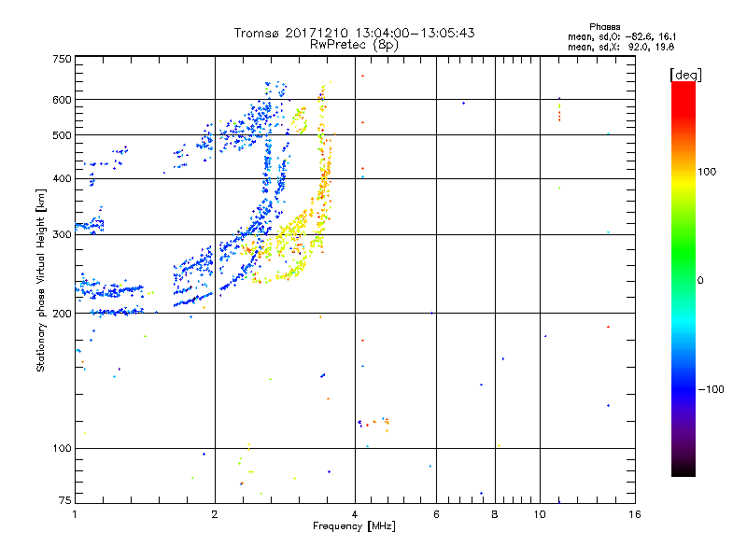Image resolution: width=747 pixels, height=560 pixels.
Task: Click the 'RwPretec (8p)' subtitle
Action: coord(355,44)
